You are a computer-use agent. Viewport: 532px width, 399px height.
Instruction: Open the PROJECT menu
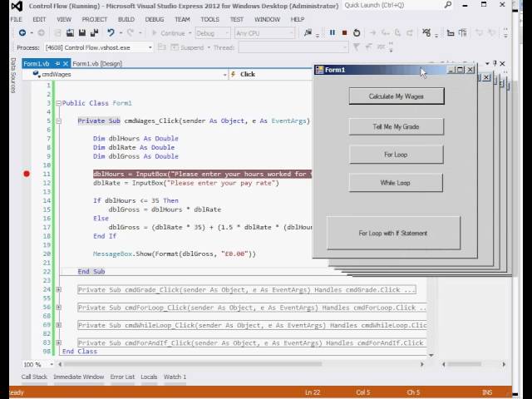[95, 19]
